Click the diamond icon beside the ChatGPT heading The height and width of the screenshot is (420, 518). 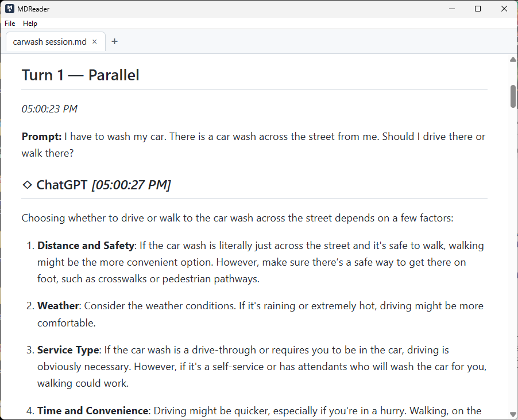26,184
